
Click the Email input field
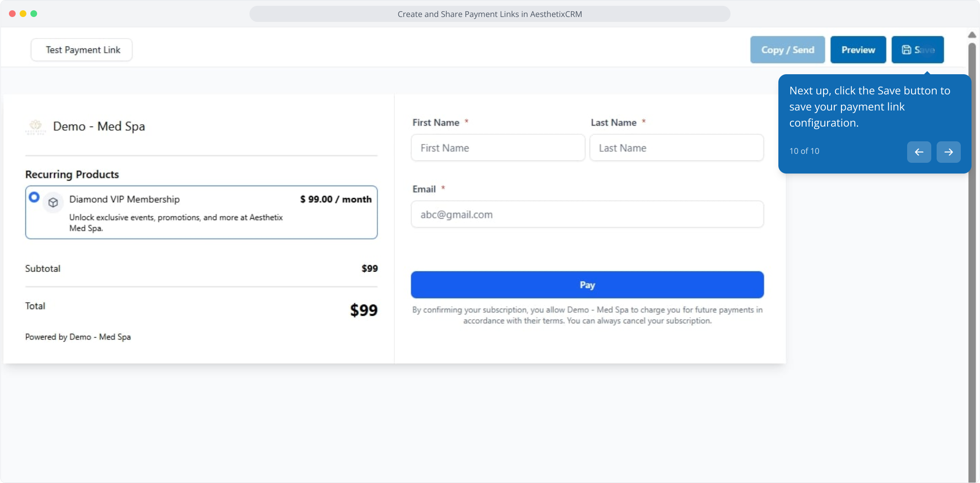(x=587, y=215)
